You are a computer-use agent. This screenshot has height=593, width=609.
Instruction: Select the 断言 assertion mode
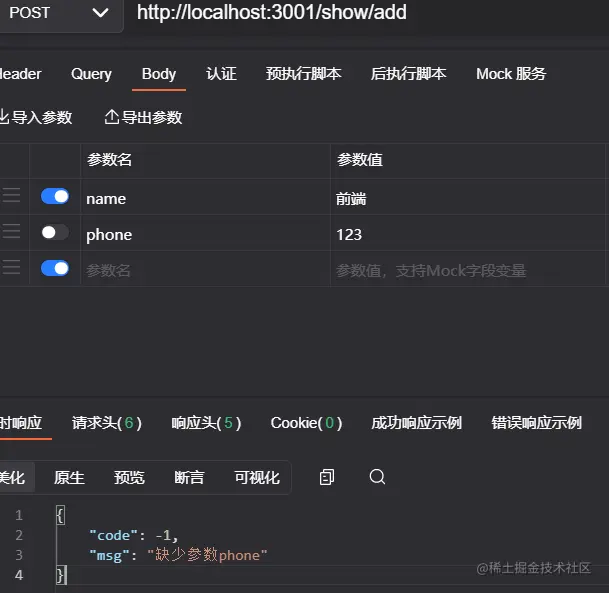(x=189, y=477)
